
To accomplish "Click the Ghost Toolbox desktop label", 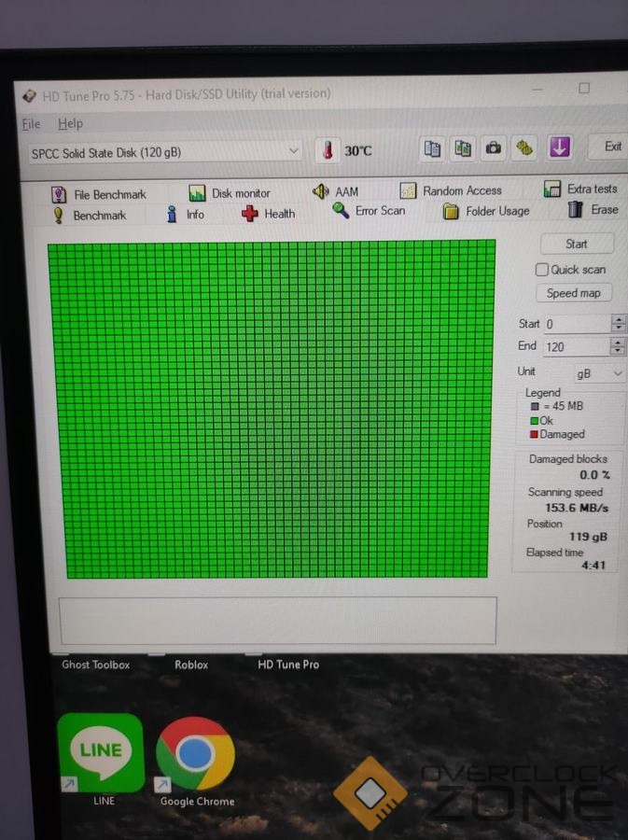I will point(96,665).
